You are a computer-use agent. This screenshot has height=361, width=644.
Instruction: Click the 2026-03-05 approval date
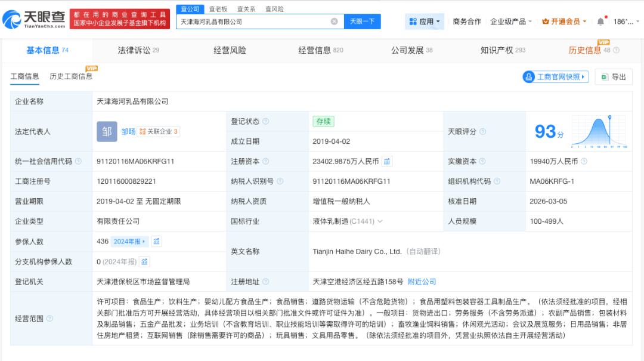pos(549,202)
